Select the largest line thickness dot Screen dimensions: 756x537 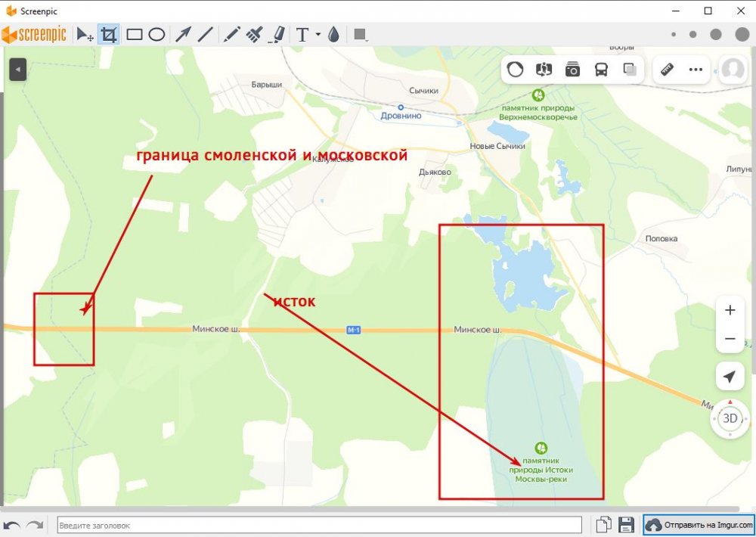click(x=739, y=35)
